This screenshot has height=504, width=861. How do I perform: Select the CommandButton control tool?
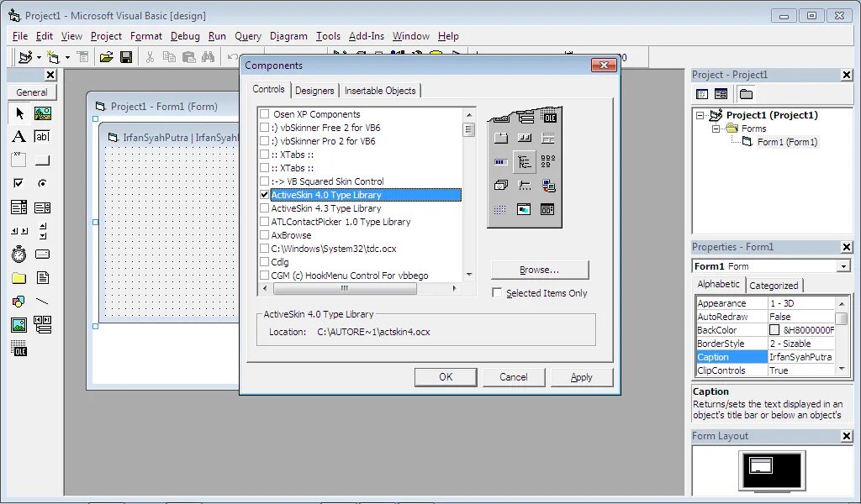click(x=43, y=160)
